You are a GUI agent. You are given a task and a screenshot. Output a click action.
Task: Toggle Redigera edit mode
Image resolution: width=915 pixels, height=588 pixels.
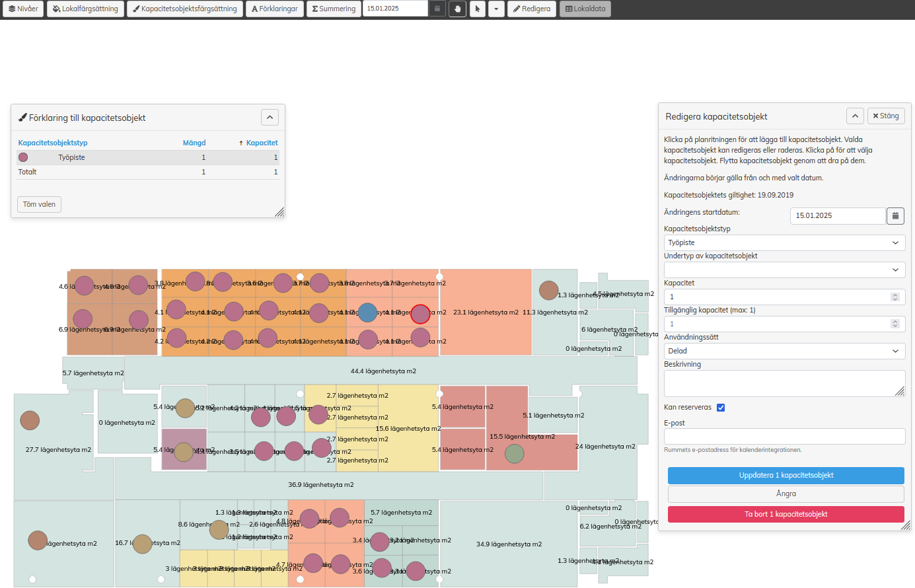532,9
